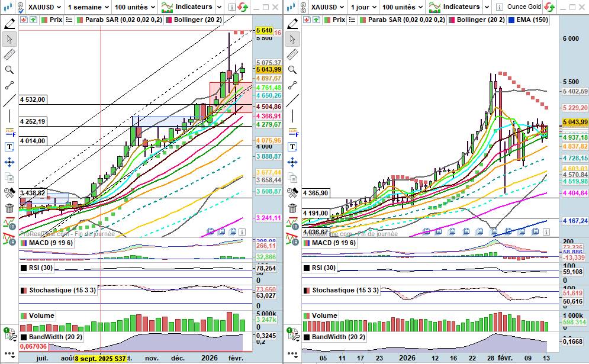Click the move/pan arrows tool in left chart

point(9,162)
